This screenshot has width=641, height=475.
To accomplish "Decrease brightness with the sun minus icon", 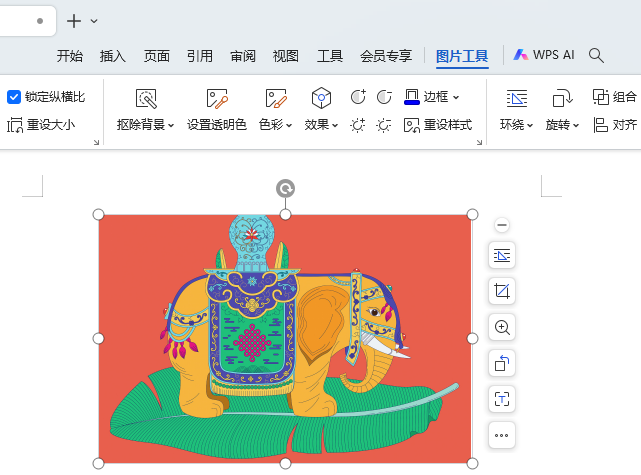I will 383,125.
